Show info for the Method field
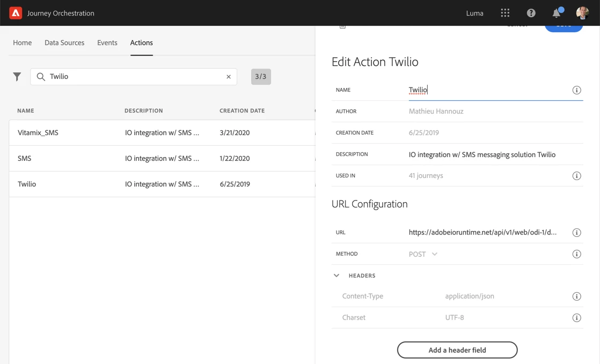Viewport: 600px width, 364px height. coord(577,254)
